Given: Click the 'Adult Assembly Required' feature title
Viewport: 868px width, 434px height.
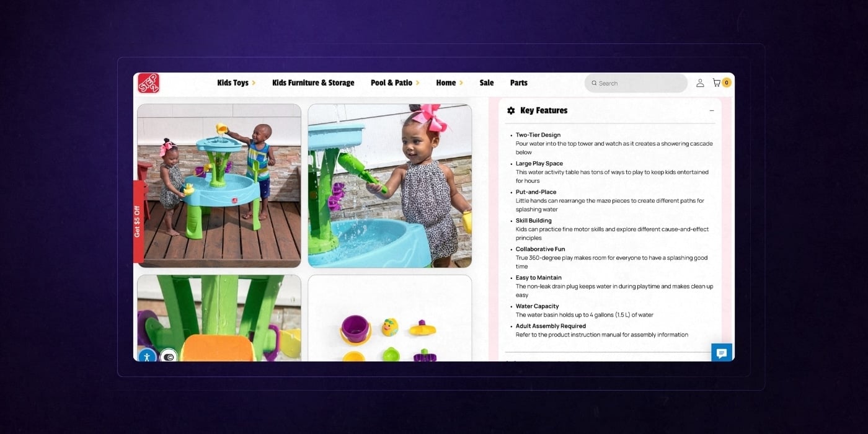Looking at the screenshot, I should (x=551, y=326).
